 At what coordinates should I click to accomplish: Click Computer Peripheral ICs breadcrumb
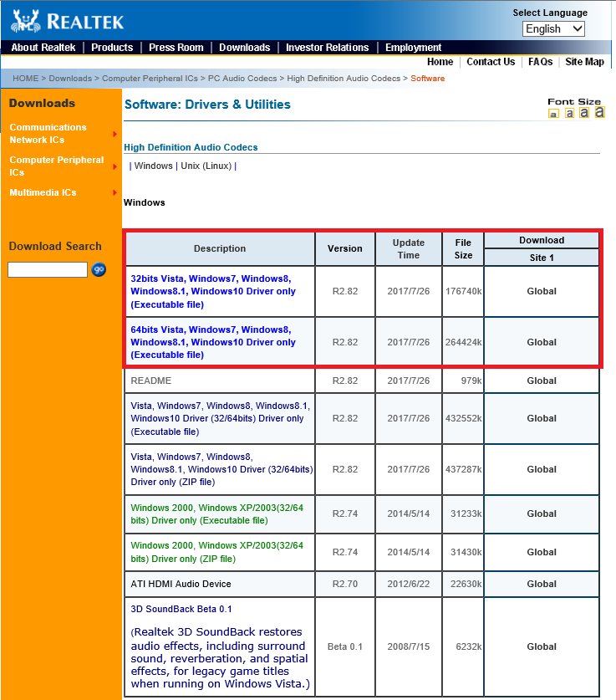click(150, 78)
